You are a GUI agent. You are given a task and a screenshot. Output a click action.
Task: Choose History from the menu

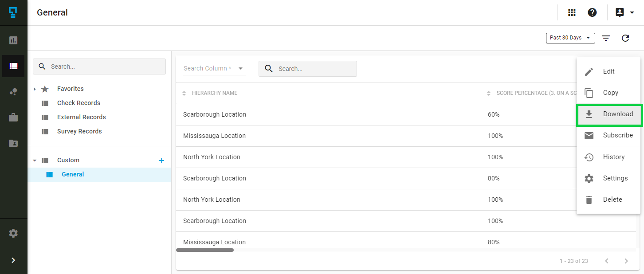[x=609, y=157]
